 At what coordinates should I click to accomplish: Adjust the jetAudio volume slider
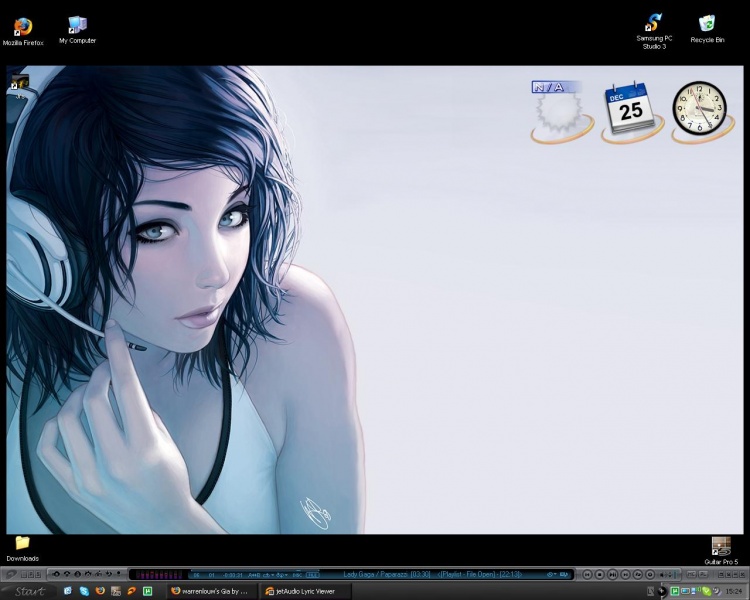click(x=673, y=575)
